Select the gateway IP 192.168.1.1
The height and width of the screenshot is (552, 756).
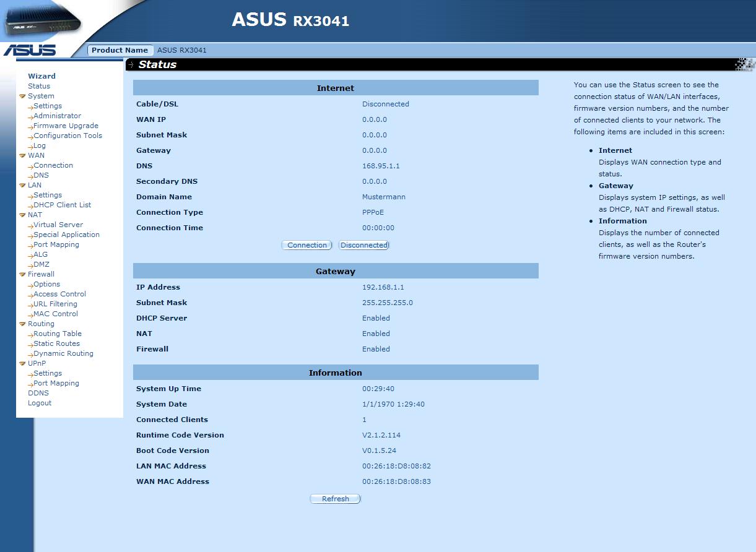coord(383,287)
